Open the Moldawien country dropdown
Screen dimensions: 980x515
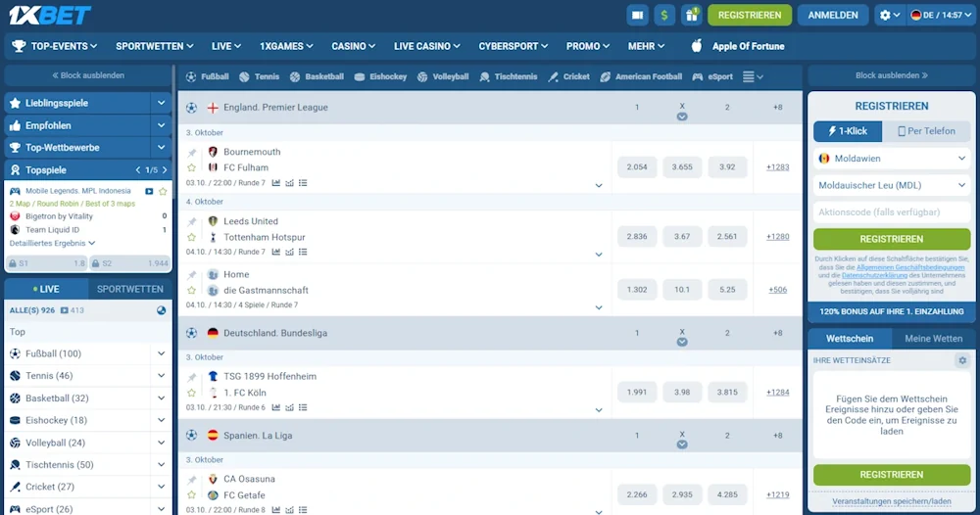[x=892, y=159]
